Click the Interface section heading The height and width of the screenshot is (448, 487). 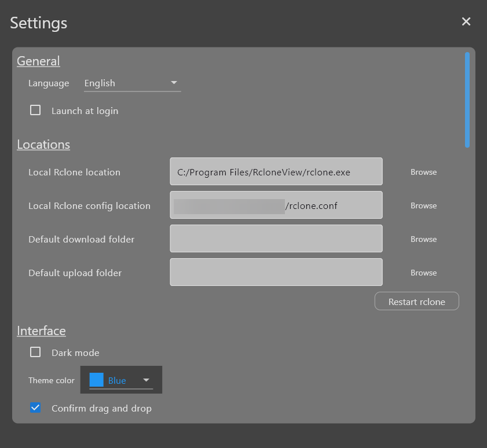click(41, 331)
